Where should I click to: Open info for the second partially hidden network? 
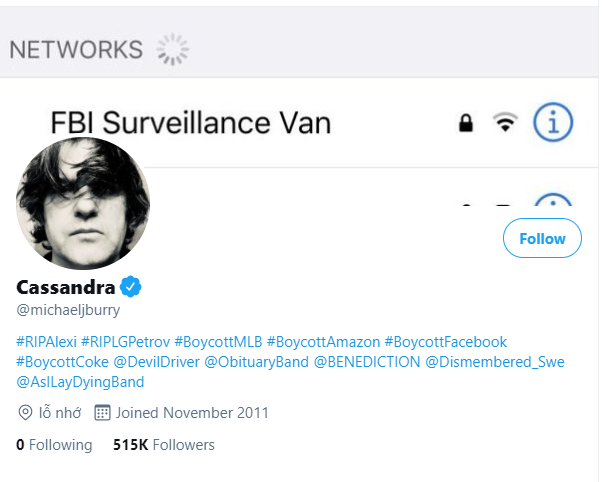point(553,199)
